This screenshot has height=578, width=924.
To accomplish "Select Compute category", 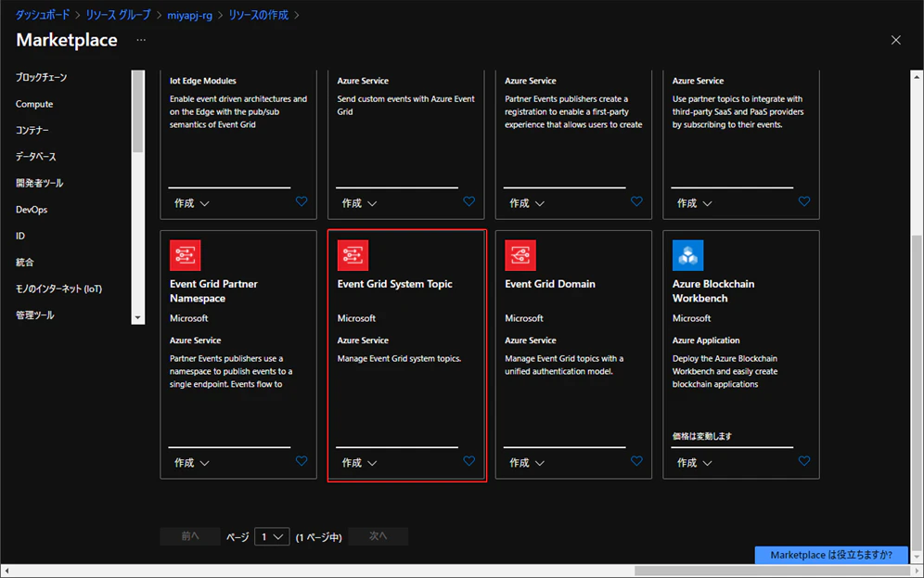I will [34, 104].
